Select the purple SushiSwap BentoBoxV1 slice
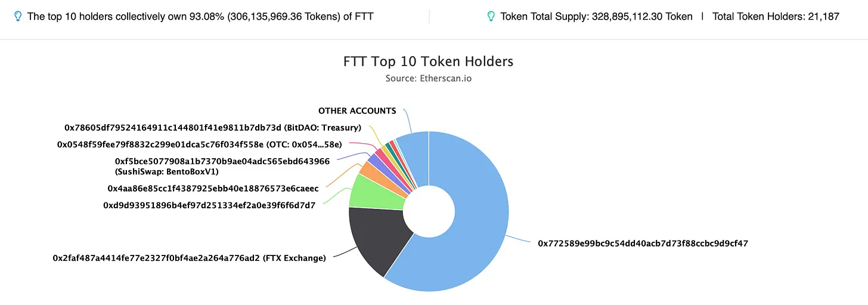 [374, 159]
